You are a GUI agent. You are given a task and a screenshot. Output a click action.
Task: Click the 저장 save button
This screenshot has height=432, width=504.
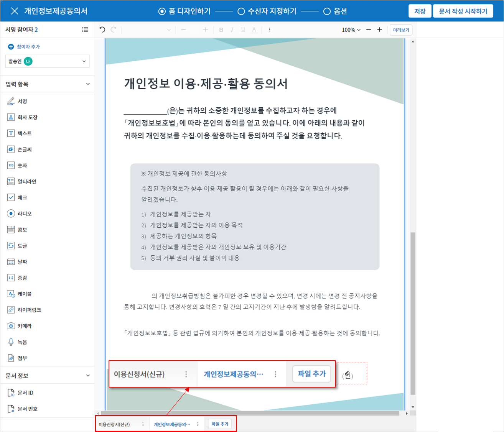[x=420, y=11]
